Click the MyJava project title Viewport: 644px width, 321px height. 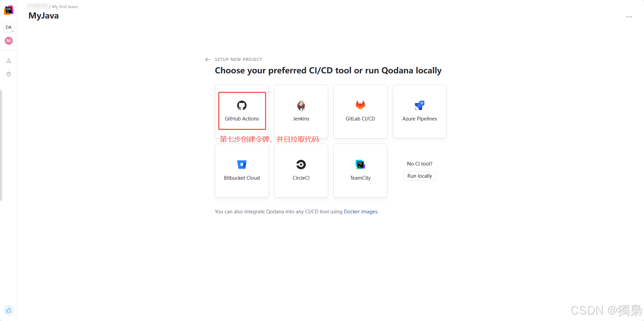tap(43, 15)
